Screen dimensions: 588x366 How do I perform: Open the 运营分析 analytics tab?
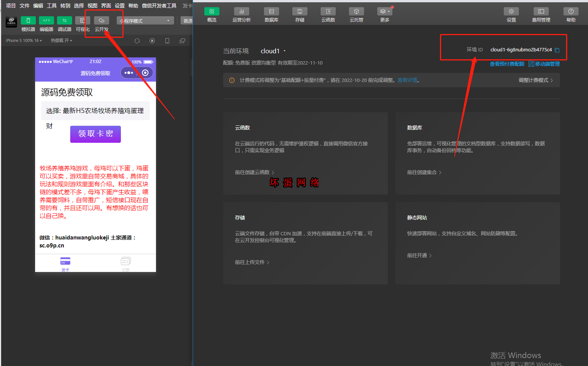point(242,15)
